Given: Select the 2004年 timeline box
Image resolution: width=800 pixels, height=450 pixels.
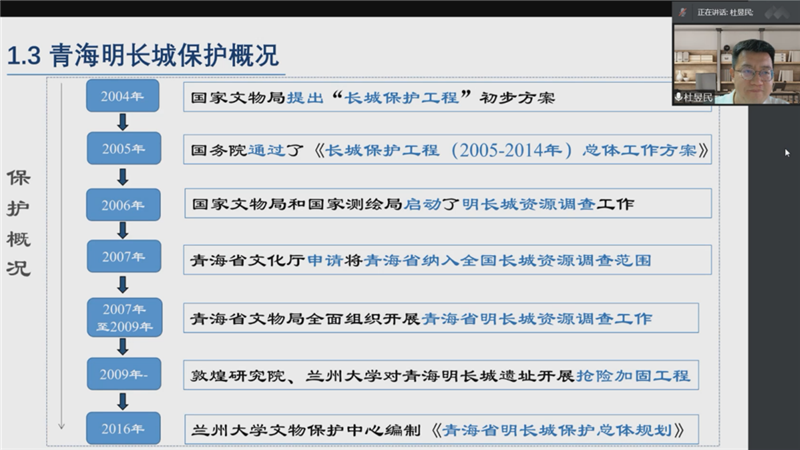Looking at the screenshot, I should tap(122, 96).
